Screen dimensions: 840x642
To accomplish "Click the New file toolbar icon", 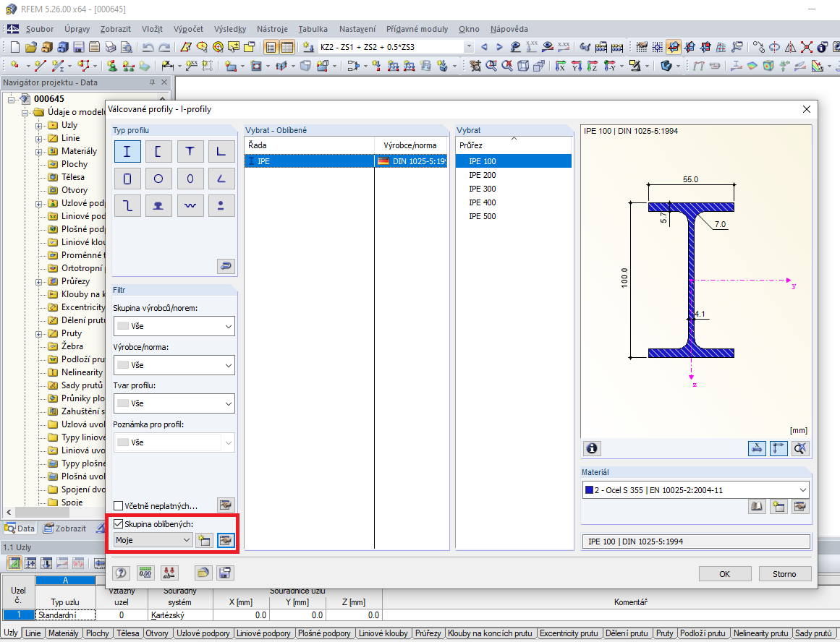I will pos(15,47).
